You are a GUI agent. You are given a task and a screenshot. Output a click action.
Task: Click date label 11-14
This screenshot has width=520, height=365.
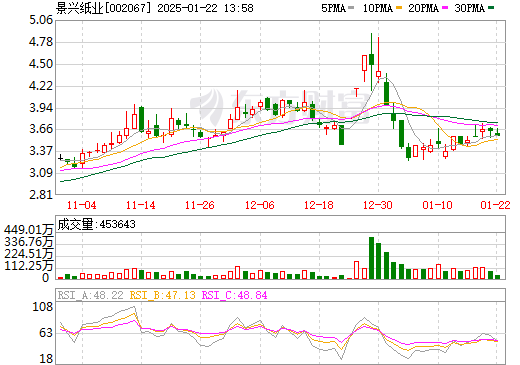coord(141,205)
